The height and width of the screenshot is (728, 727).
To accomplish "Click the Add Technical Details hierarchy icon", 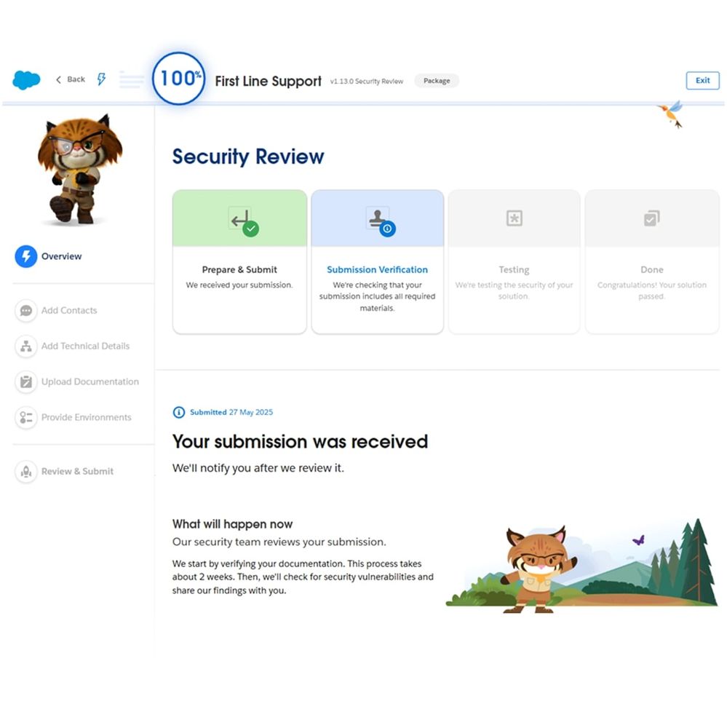I will click(x=26, y=346).
